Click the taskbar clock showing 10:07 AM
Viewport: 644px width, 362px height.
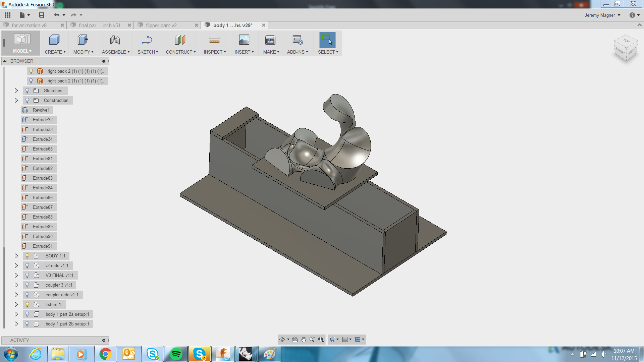pos(624,351)
